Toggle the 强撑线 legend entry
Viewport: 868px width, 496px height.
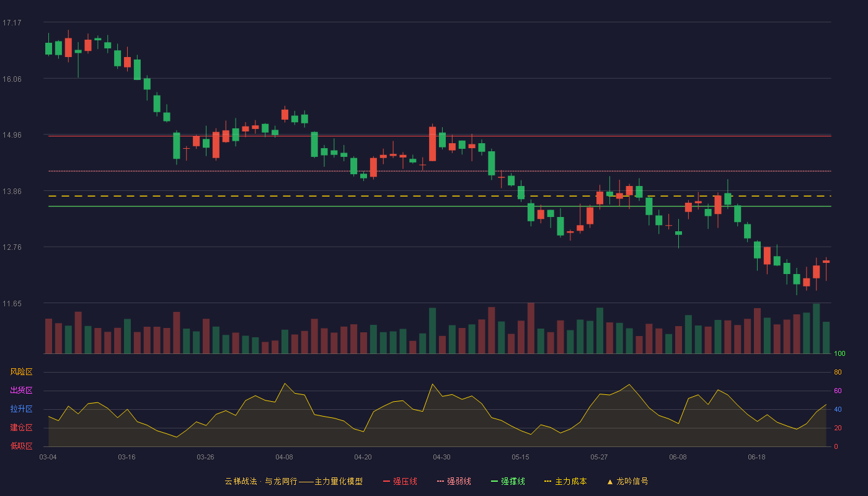(508, 481)
